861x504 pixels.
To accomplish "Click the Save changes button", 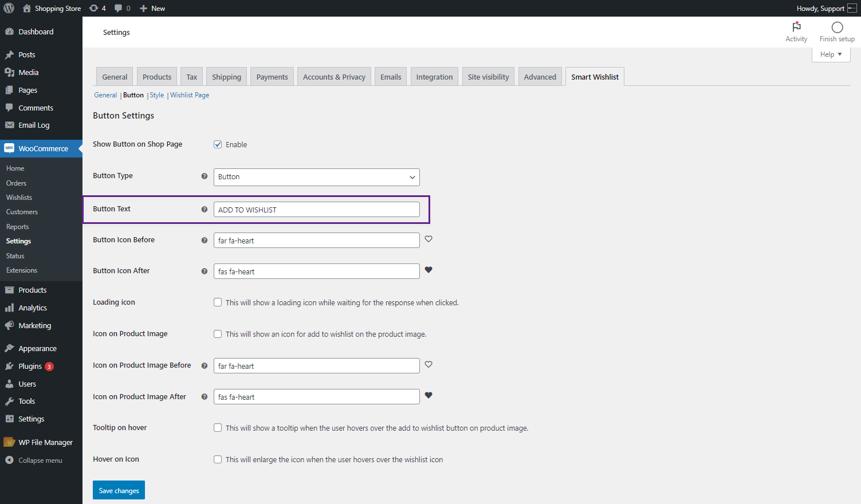I will pyautogui.click(x=119, y=490).
